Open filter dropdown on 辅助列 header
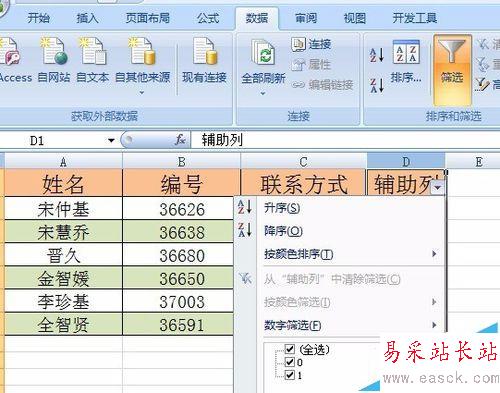The height and width of the screenshot is (393, 500). [x=437, y=188]
